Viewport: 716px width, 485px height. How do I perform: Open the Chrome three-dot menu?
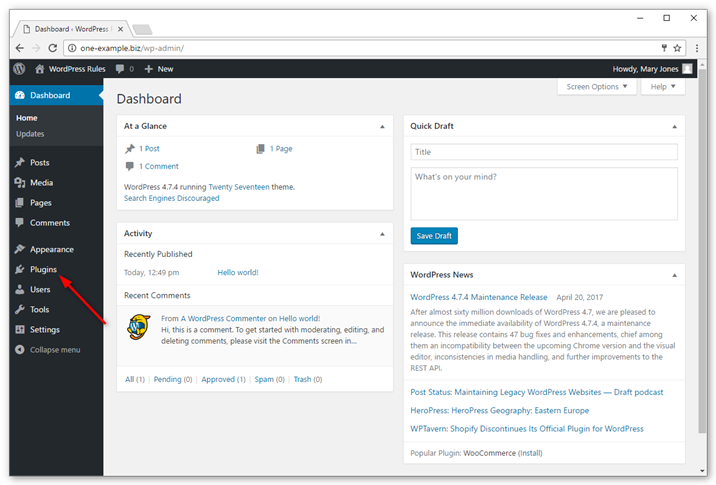coord(697,48)
